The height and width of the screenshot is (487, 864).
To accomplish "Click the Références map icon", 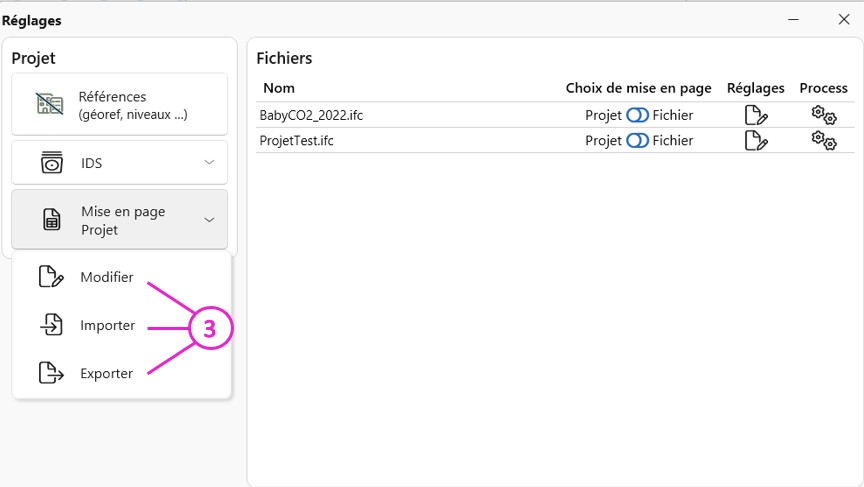I will click(x=50, y=105).
